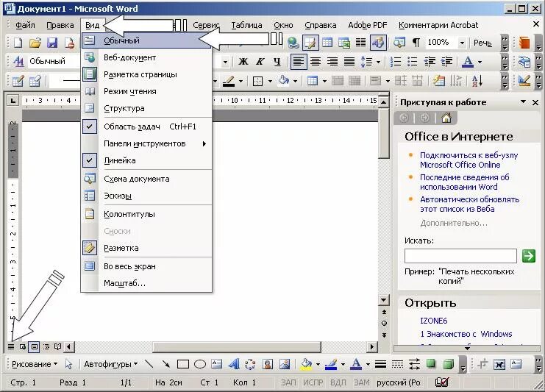
Task: Select the Oval drawing tool
Action: [200, 364]
